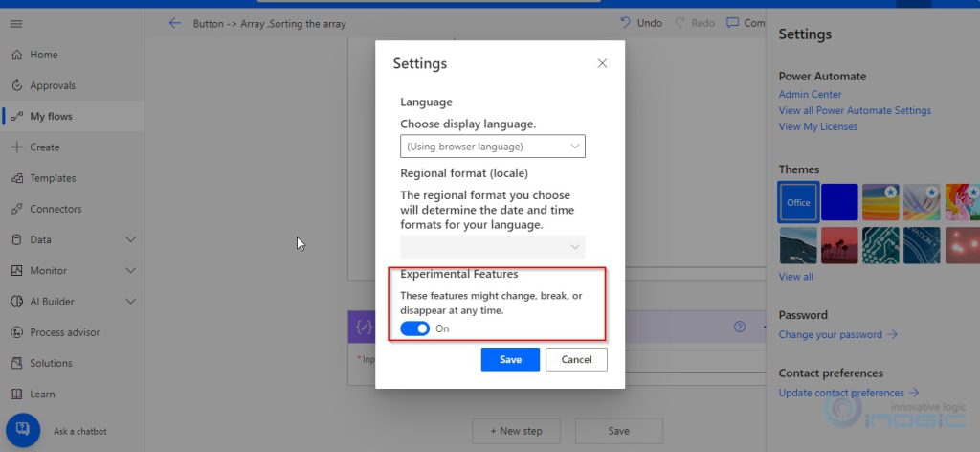Turn off the Experimental Features toggle
980x452 pixels.
tap(414, 328)
